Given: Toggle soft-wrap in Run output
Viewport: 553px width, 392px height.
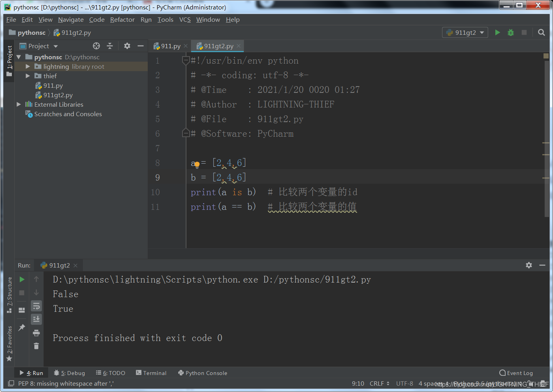Looking at the screenshot, I should click(36, 306).
